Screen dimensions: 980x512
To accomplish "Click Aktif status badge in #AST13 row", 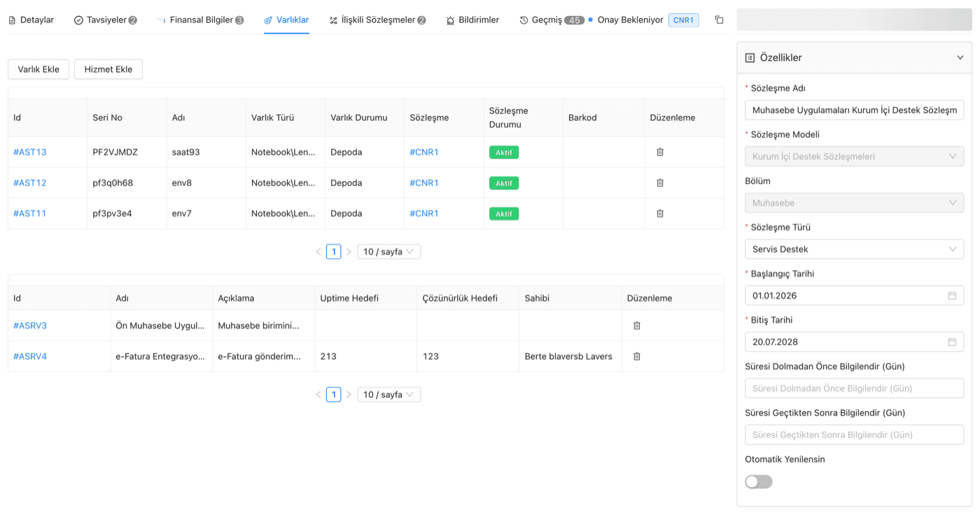I will (504, 152).
